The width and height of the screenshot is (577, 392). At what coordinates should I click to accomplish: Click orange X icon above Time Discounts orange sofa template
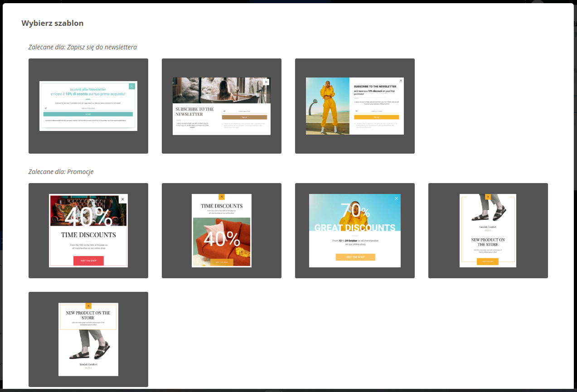click(x=222, y=197)
